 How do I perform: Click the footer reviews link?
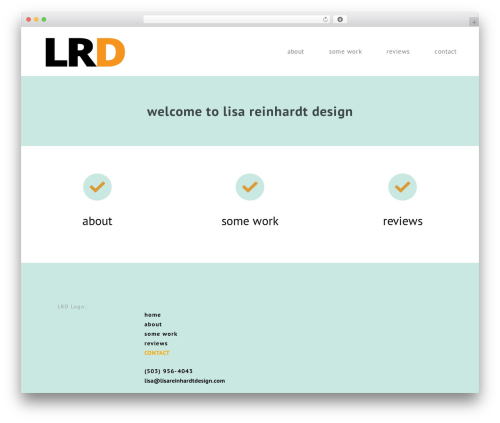point(156,343)
